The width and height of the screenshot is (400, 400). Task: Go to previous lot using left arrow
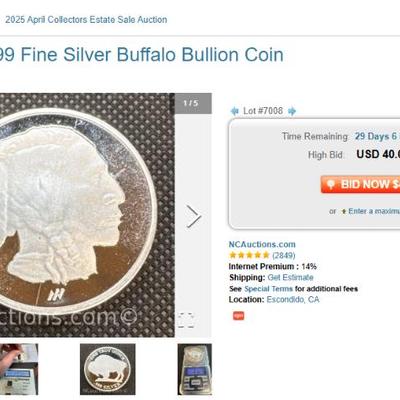[x=235, y=111]
